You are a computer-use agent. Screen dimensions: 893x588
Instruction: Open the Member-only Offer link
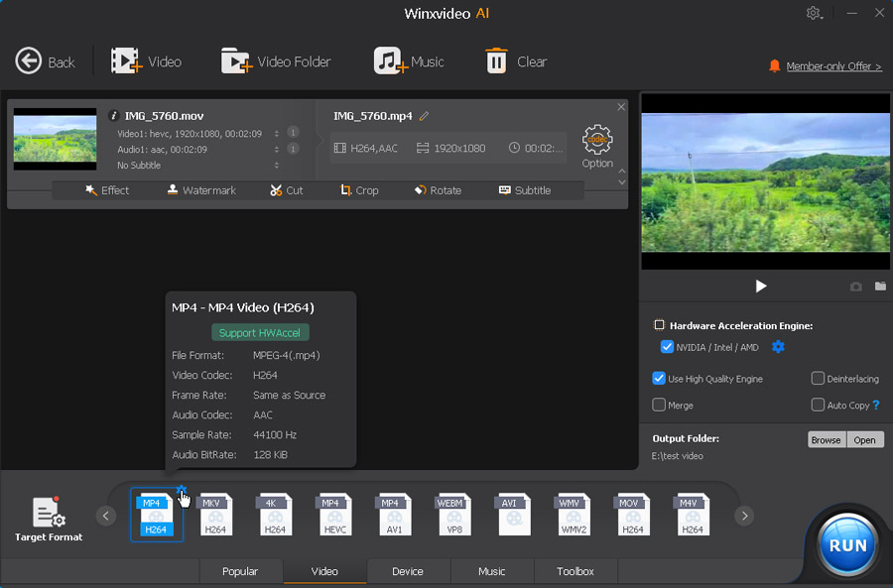pyautogui.click(x=833, y=66)
